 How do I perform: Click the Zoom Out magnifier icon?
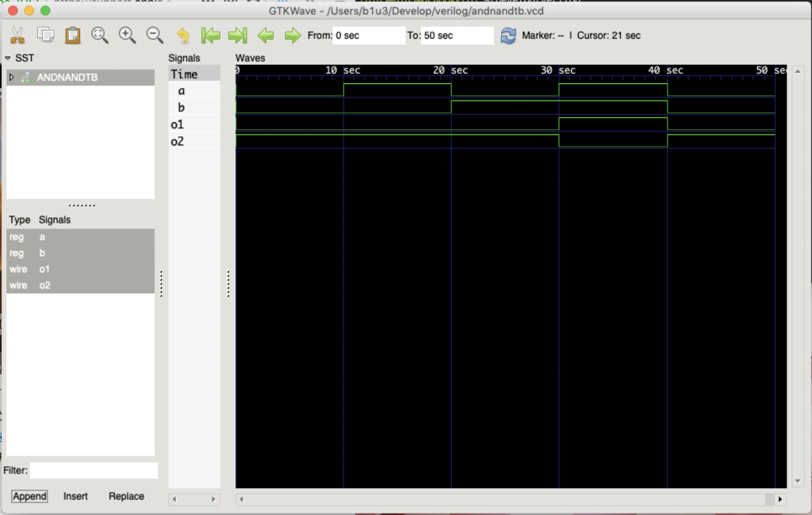click(x=155, y=35)
